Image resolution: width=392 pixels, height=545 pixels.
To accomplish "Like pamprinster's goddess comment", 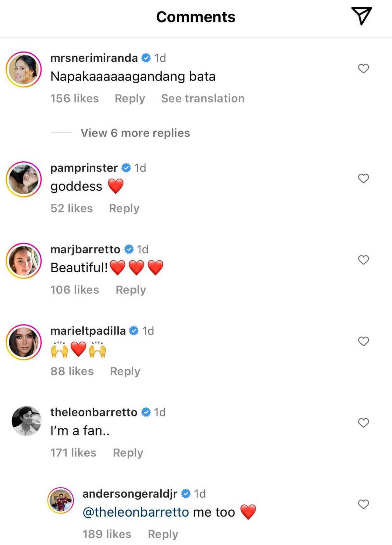I will click(364, 179).
